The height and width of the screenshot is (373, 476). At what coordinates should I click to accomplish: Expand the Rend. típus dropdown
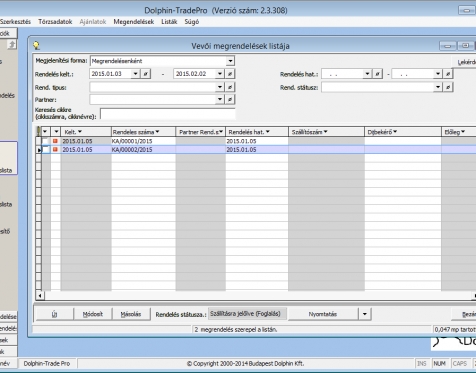click(x=220, y=87)
